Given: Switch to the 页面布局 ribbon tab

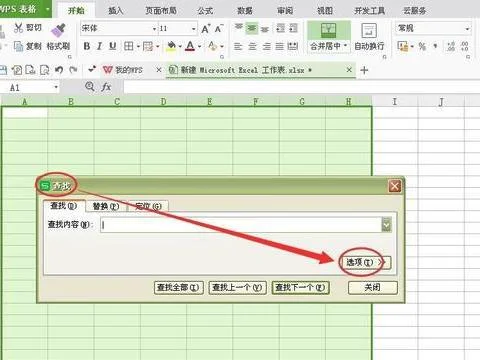Looking at the screenshot, I should (x=161, y=11).
